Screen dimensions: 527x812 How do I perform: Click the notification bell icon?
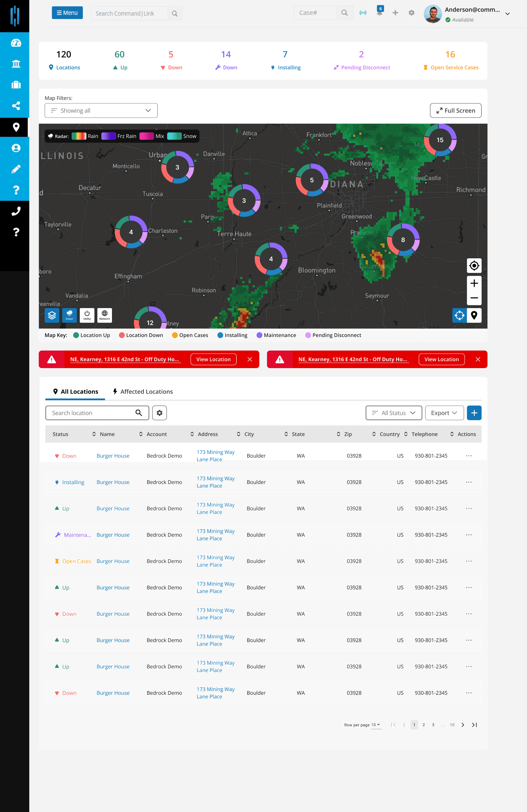tap(379, 13)
